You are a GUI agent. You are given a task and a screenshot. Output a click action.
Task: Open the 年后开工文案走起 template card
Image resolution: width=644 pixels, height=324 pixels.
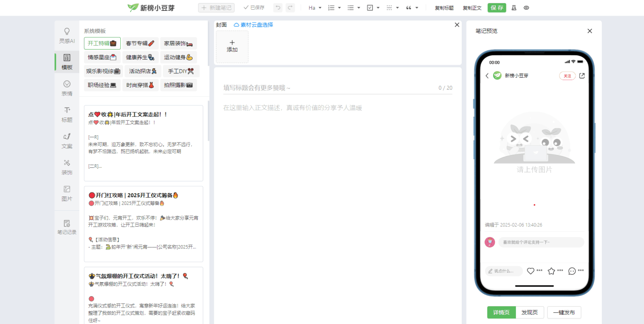[143, 143]
